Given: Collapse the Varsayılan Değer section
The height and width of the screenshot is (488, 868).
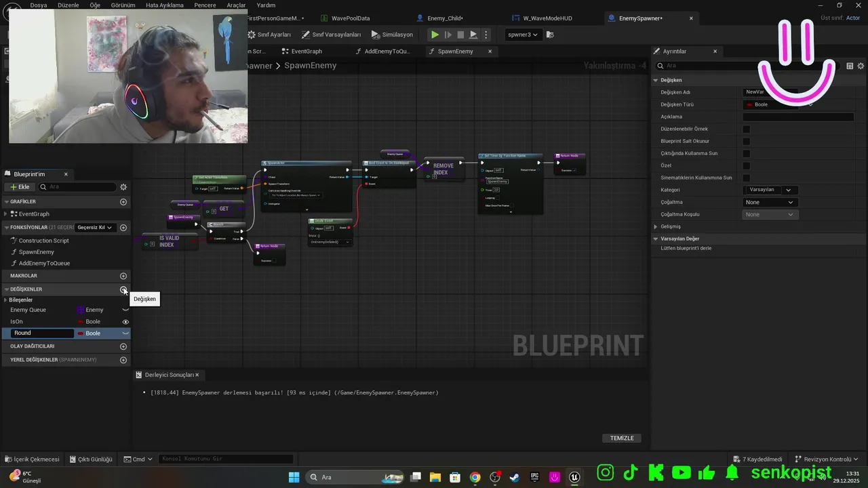Looking at the screenshot, I should point(656,239).
